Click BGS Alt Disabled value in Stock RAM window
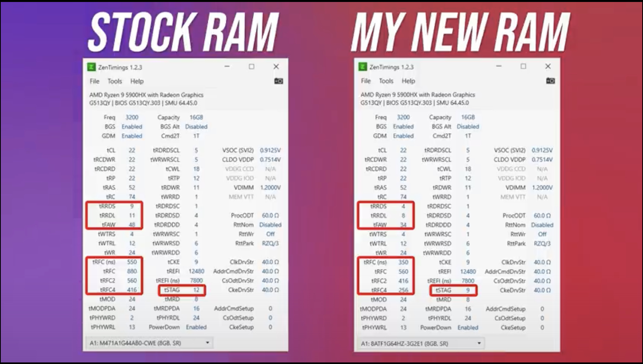 pyautogui.click(x=196, y=127)
